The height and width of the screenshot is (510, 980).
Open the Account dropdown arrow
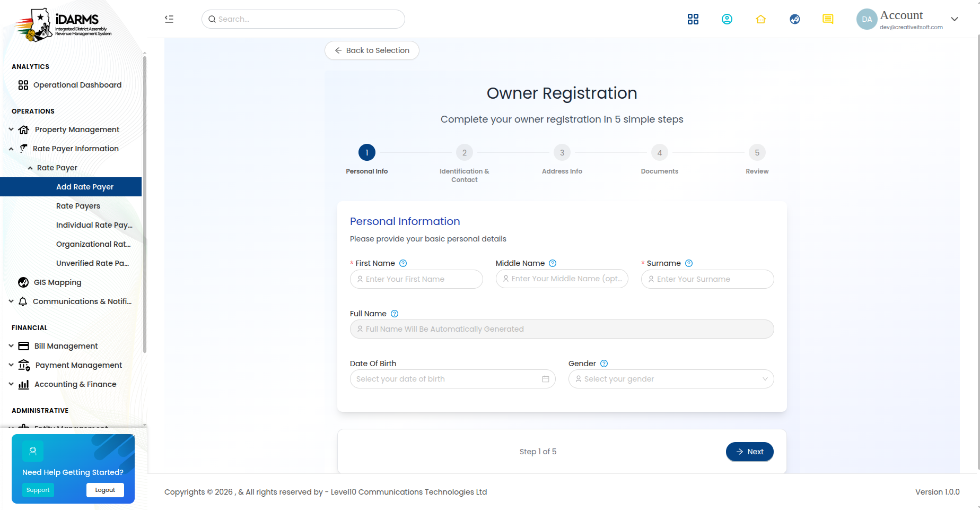tap(955, 19)
